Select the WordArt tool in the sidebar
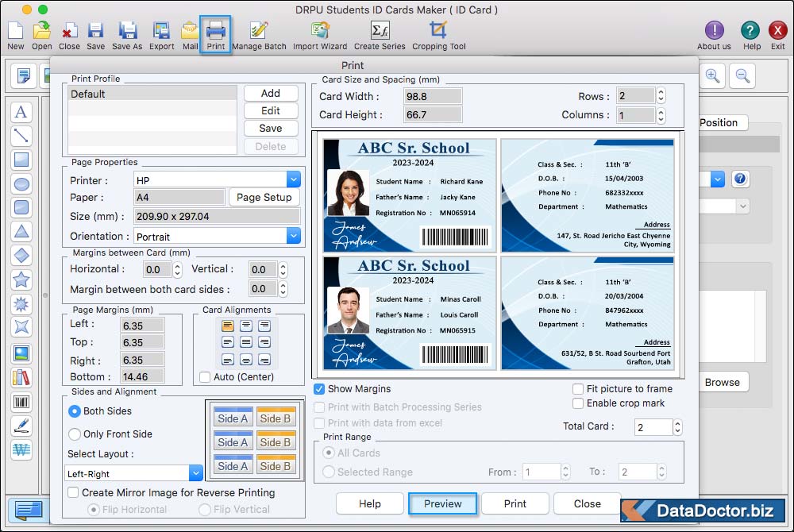Screen dimensions: 794x532 tap(21, 449)
